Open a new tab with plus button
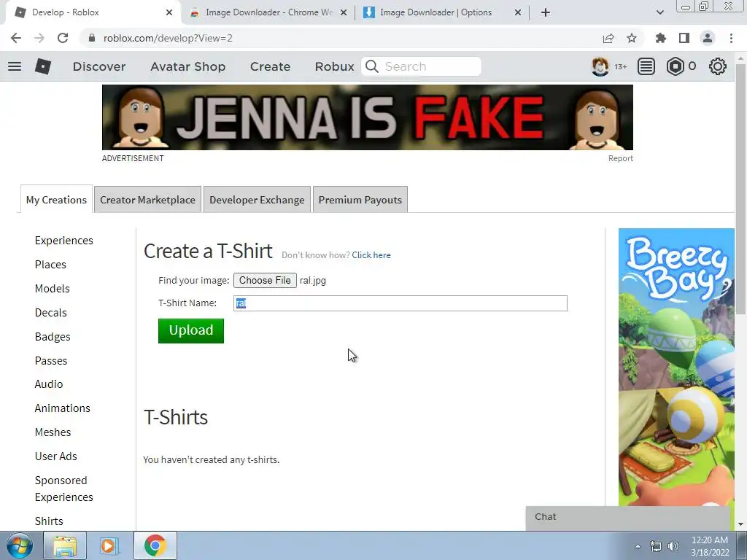This screenshot has height=560, width=747. pyautogui.click(x=546, y=12)
